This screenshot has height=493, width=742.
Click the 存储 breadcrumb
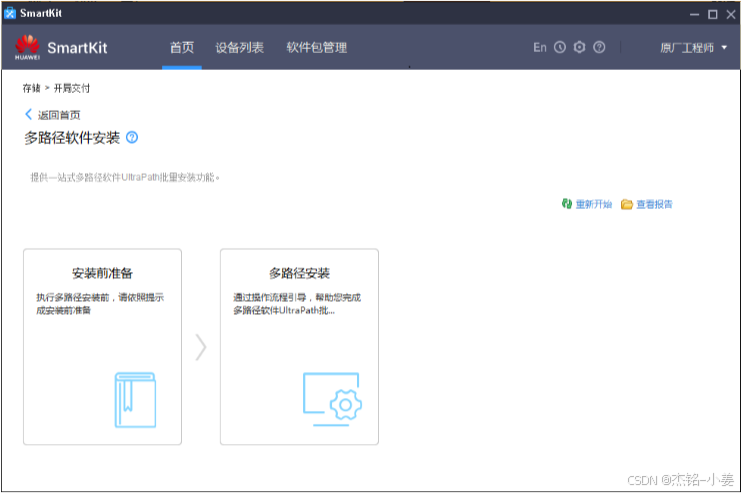click(x=31, y=88)
